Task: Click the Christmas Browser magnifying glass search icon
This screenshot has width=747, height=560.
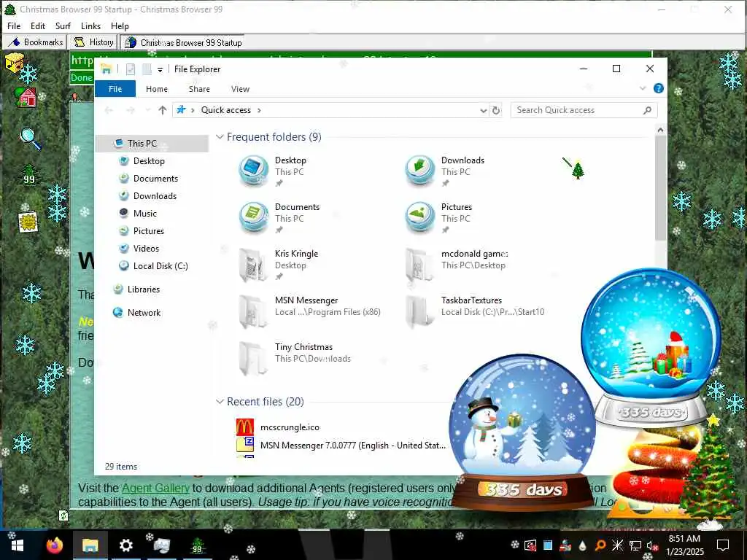Action: point(31,139)
